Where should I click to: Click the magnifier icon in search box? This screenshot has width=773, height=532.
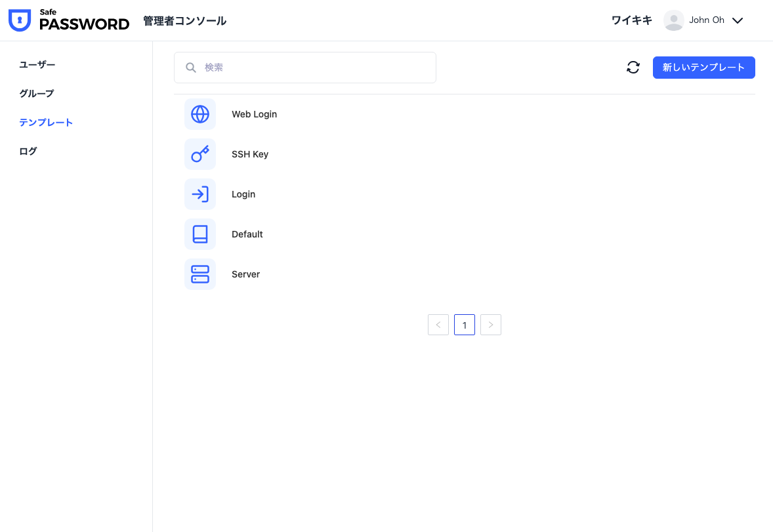click(x=191, y=68)
